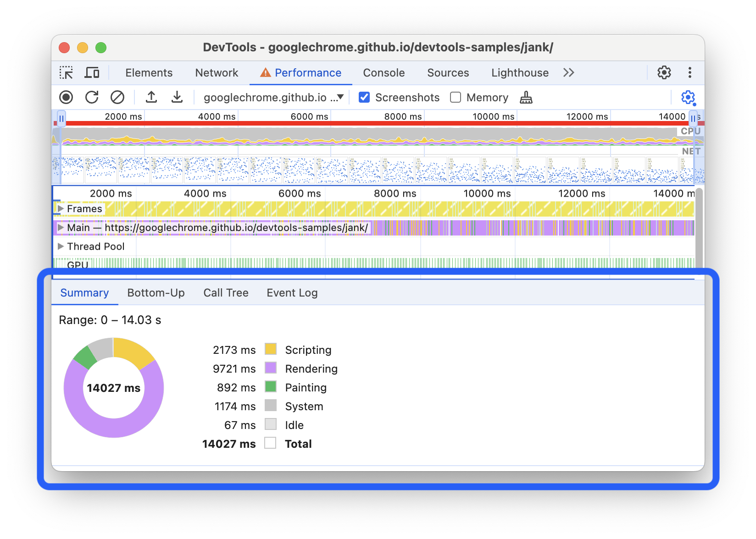Open the DevTools three-dot menu
The height and width of the screenshot is (539, 756).
[x=689, y=72]
